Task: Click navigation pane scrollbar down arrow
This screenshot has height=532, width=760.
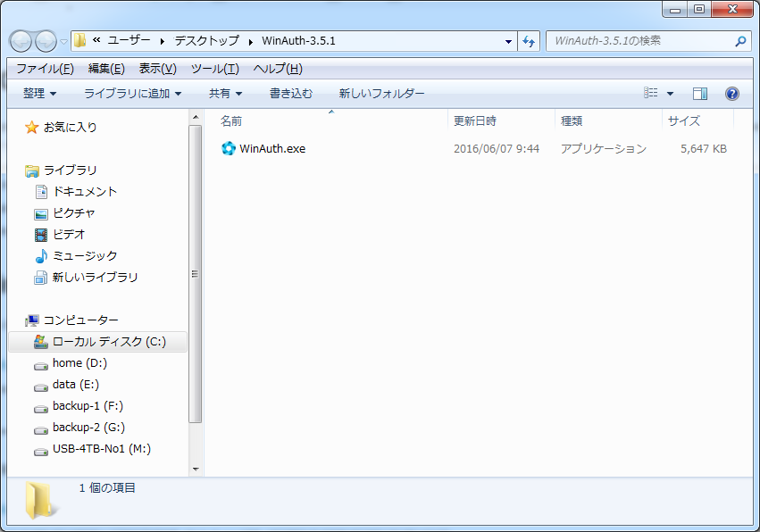Action: [196, 469]
